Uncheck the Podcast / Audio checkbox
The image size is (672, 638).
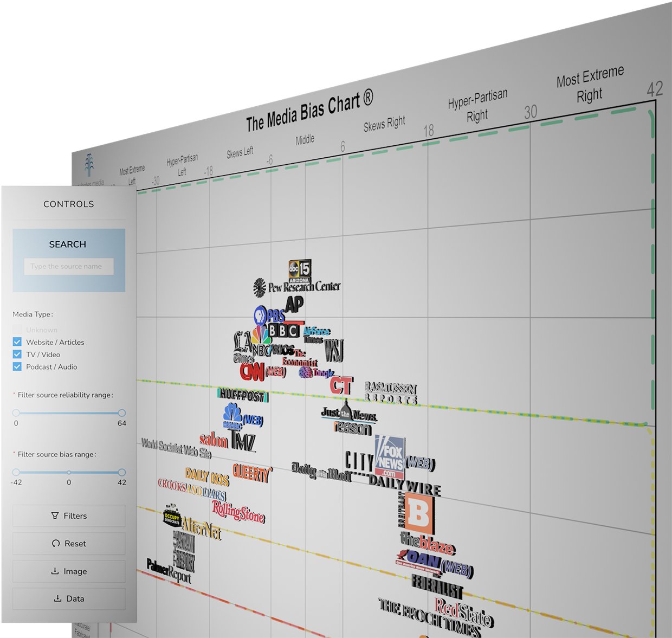click(x=17, y=367)
